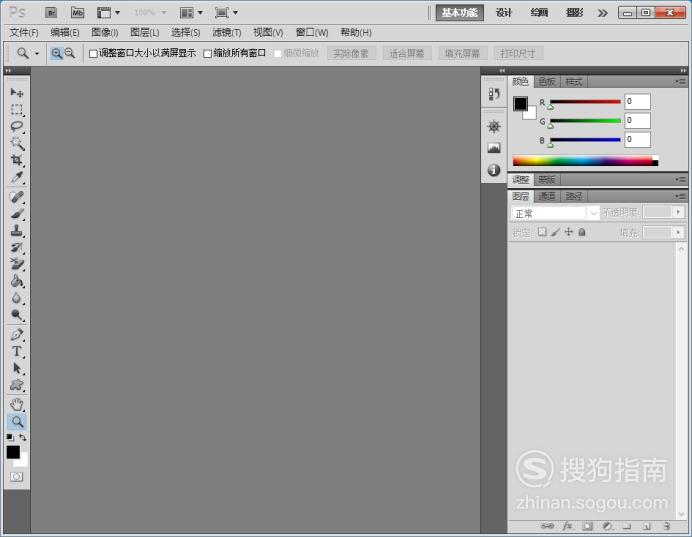
Task: Open the 编辑(E) menu
Action: 64,33
